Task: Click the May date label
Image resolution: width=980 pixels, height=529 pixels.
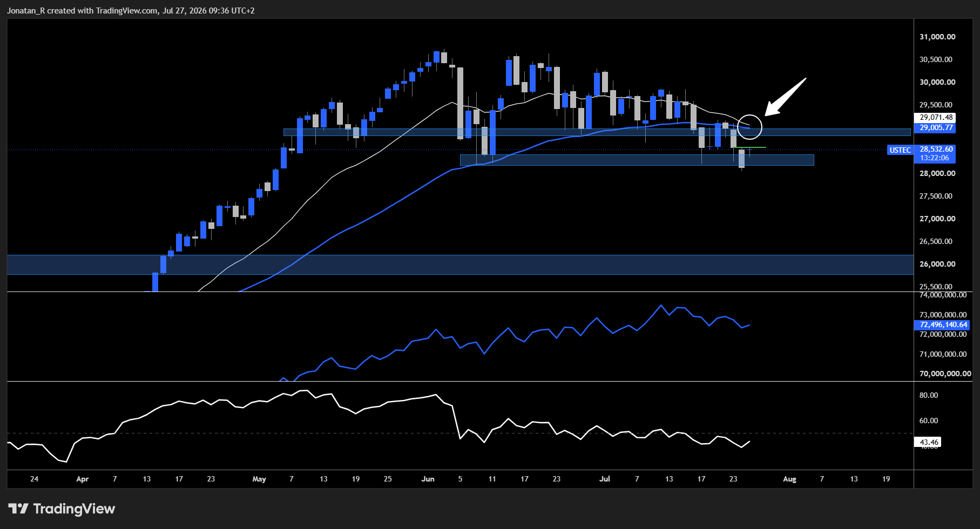Action: (x=259, y=479)
